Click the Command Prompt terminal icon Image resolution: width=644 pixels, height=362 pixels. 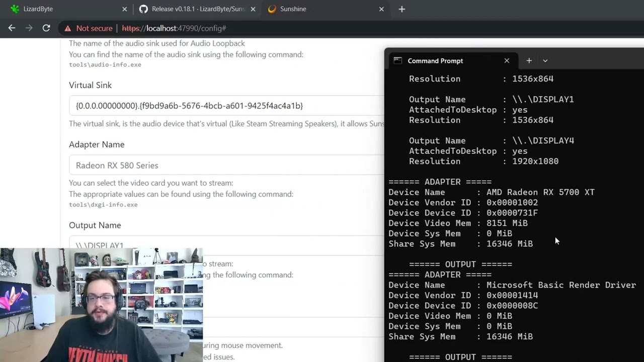(x=397, y=60)
